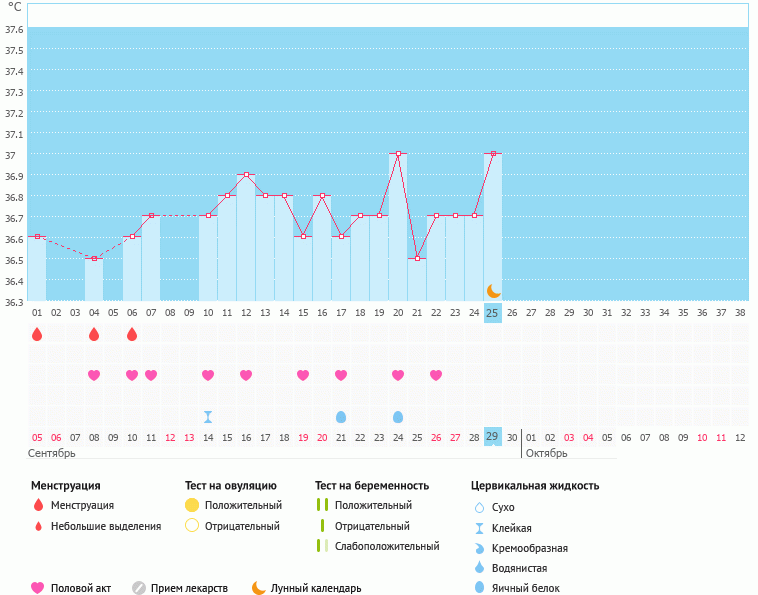The height and width of the screenshot is (595, 758).
Task: Click the 'Половой акт' legend label
Action: [x=82, y=588]
